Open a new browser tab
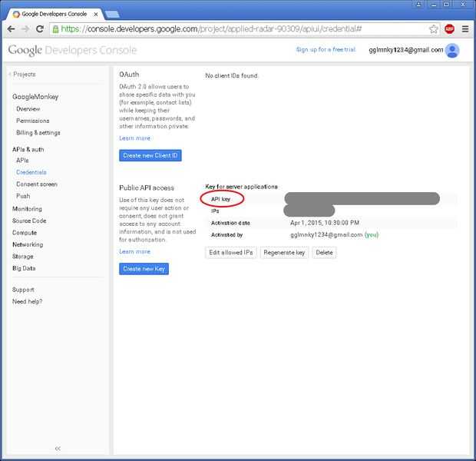The width and height of the screenshot is (476, 461). coord(112,14)
